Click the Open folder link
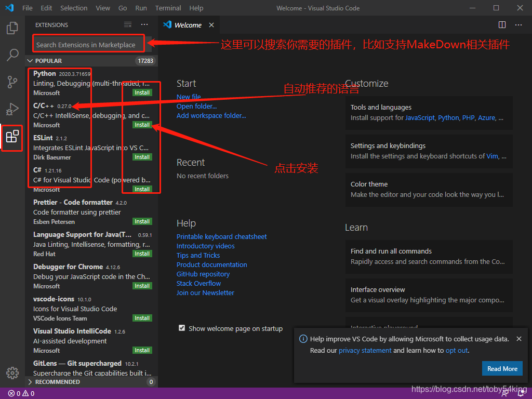This screenshot has height=399, width=532. click(x=196, y=106)
